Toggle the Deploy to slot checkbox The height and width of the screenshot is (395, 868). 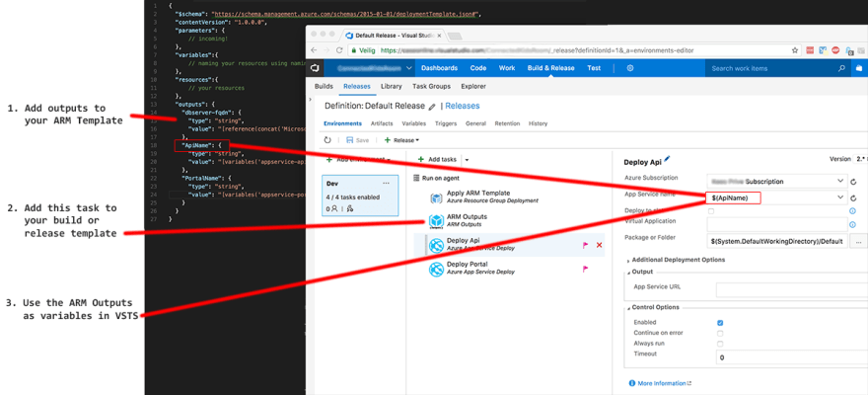tap(711, 211)
